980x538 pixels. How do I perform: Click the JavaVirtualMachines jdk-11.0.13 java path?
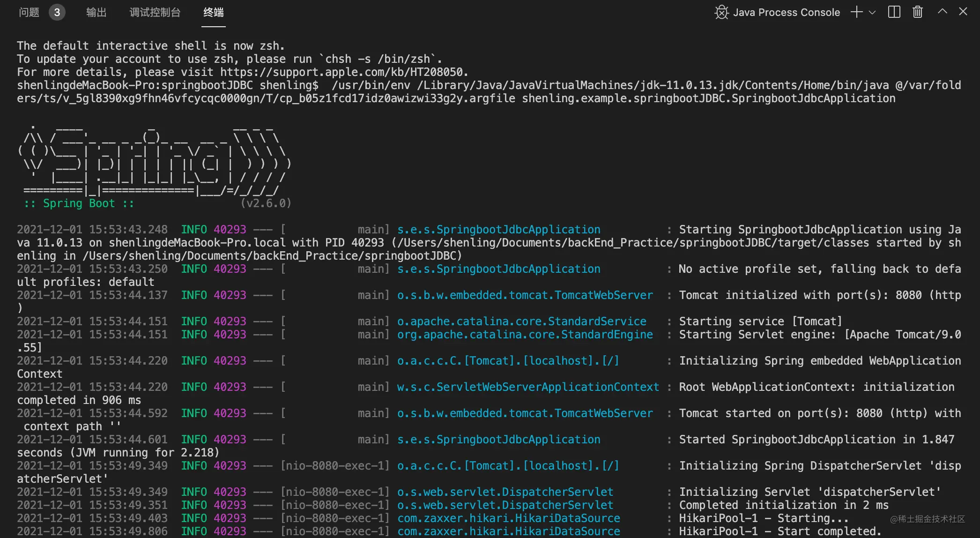click(x=653, y=85)
